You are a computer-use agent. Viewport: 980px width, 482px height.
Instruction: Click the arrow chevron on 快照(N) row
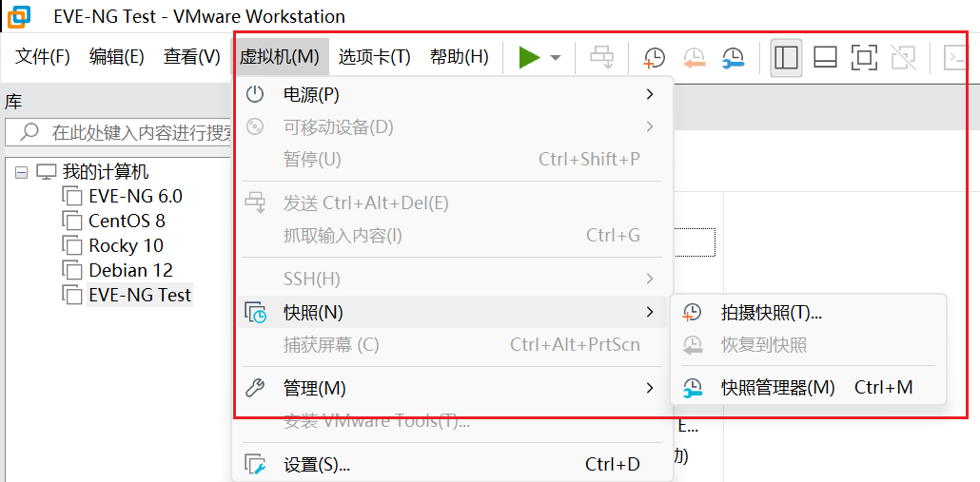[650, 312]
